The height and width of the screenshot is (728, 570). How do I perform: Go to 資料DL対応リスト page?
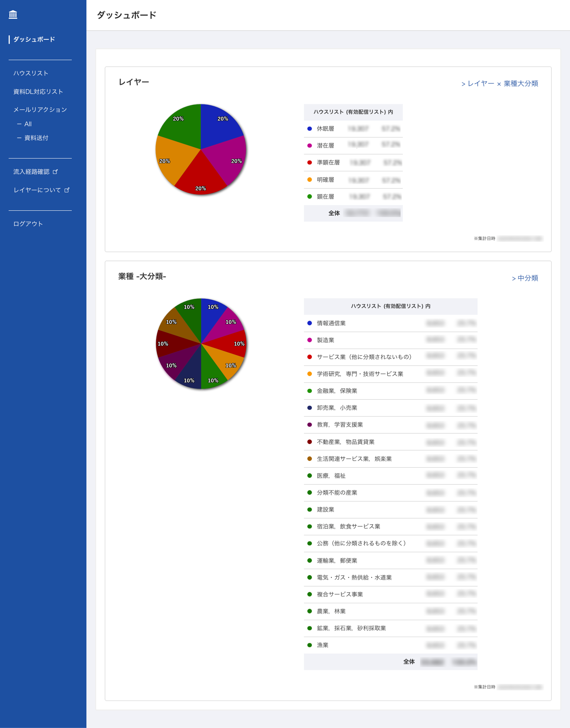tap(38, 91)
